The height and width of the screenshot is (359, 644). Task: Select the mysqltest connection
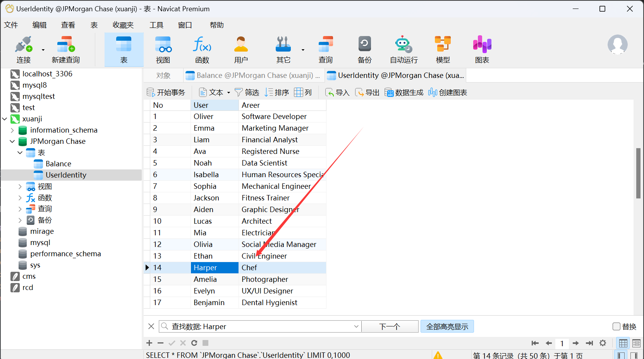39,96
